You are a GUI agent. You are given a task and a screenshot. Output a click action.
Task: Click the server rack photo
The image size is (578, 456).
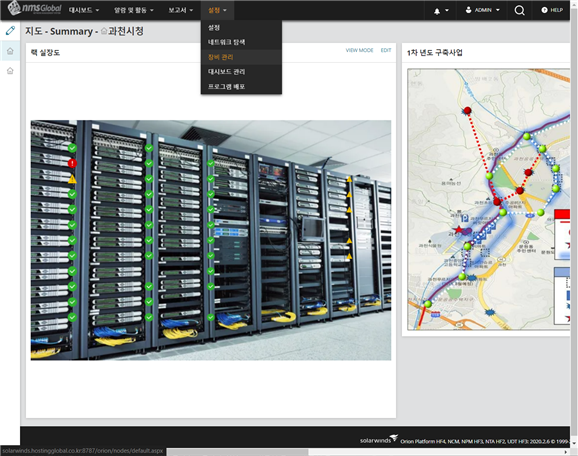211,240
